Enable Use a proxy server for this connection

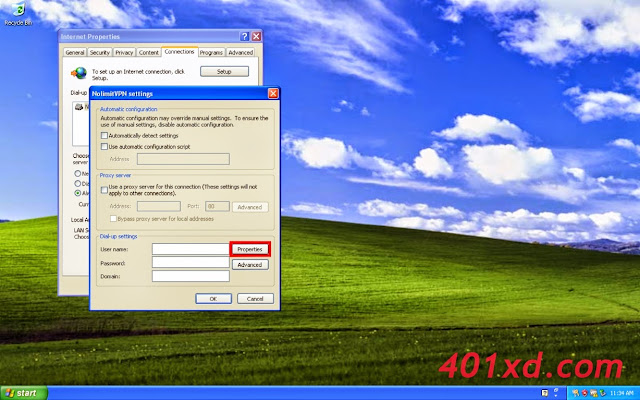[x=104, y=190]
